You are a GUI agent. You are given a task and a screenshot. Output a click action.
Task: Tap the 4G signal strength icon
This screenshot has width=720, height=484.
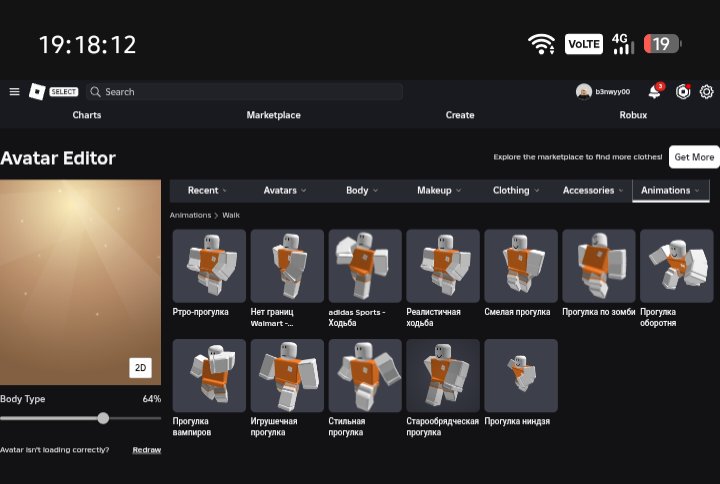pos(623,44)
